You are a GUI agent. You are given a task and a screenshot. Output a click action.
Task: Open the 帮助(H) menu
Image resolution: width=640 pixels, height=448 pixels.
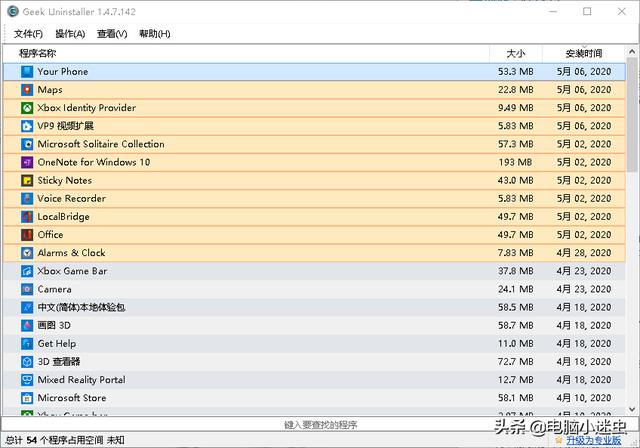[155, 34]
